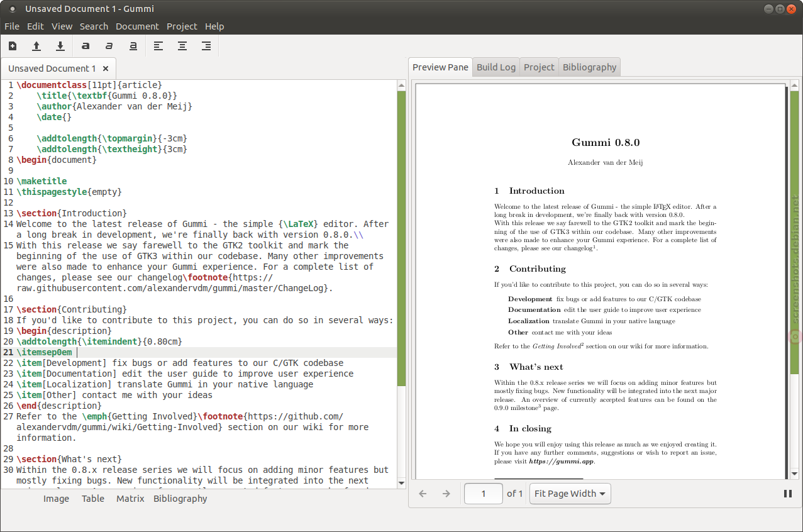The width and height of the screenshot is (803, 532).
Task: Click the editor scrollbar down arrow
Action: 402,483
